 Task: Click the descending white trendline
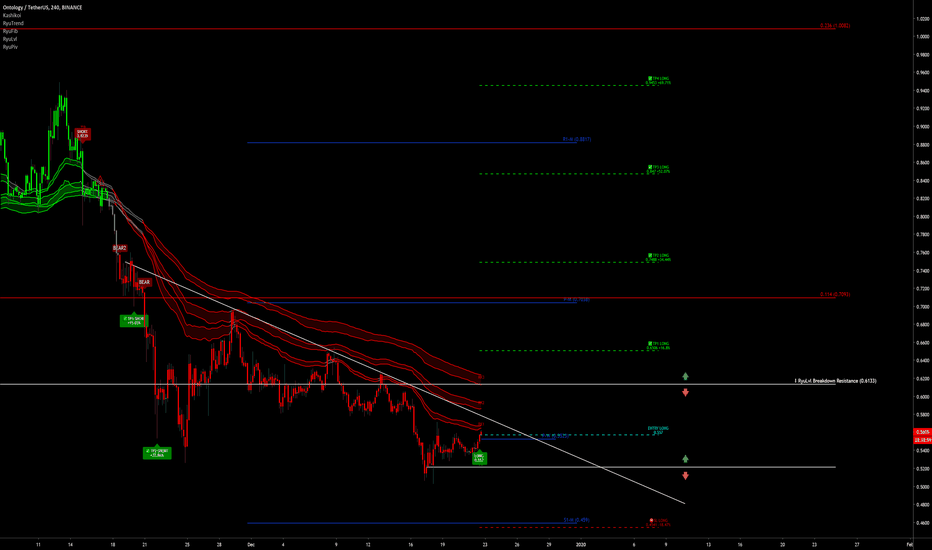click(405, 384)
